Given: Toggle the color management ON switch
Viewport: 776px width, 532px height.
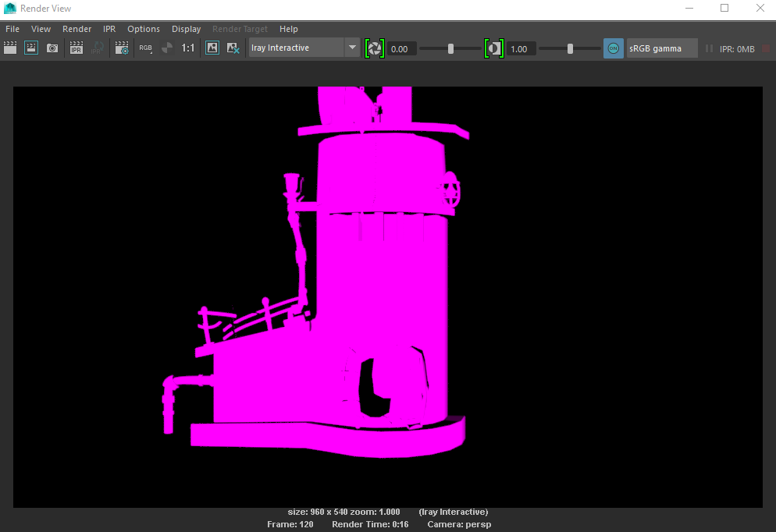Looking at the screenshot, I should click(613, 48).
